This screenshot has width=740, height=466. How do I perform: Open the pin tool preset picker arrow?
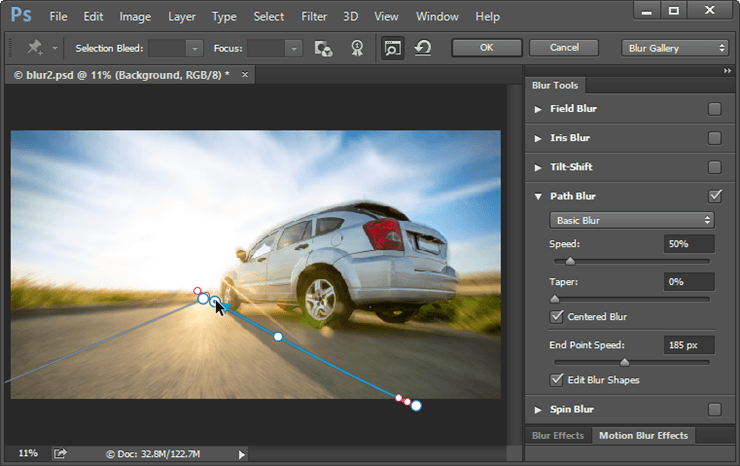[x=55, y=48]
